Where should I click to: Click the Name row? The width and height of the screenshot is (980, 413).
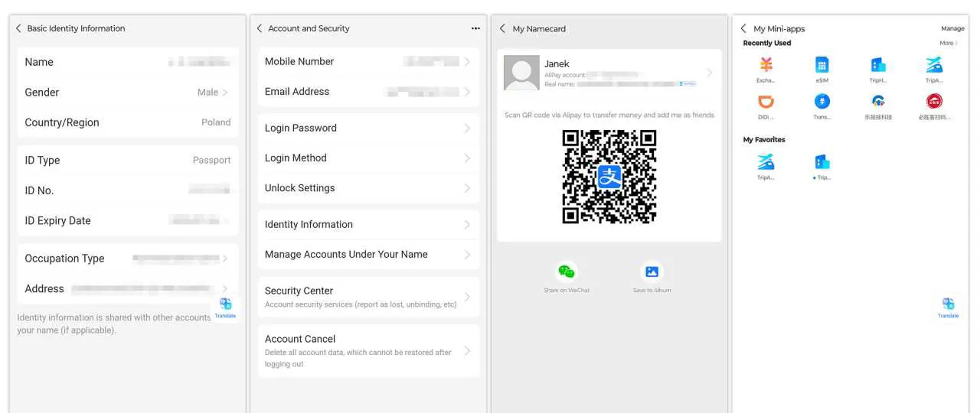click(128, 62)
